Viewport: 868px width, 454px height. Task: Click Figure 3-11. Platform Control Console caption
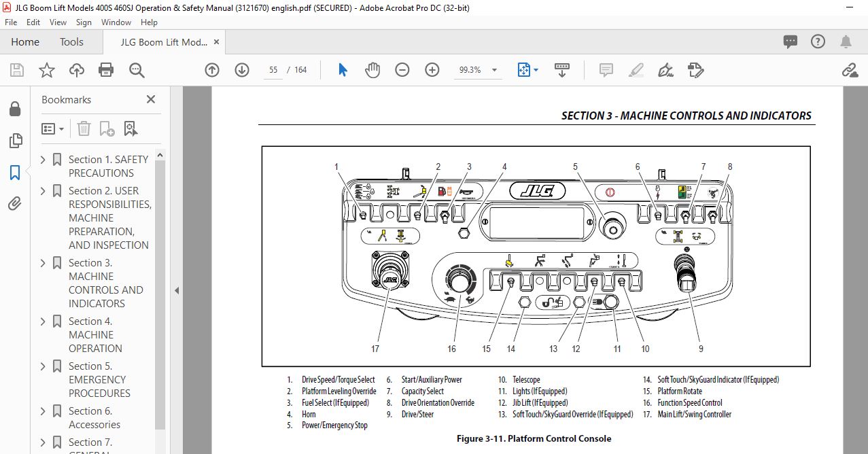point(534,438)
